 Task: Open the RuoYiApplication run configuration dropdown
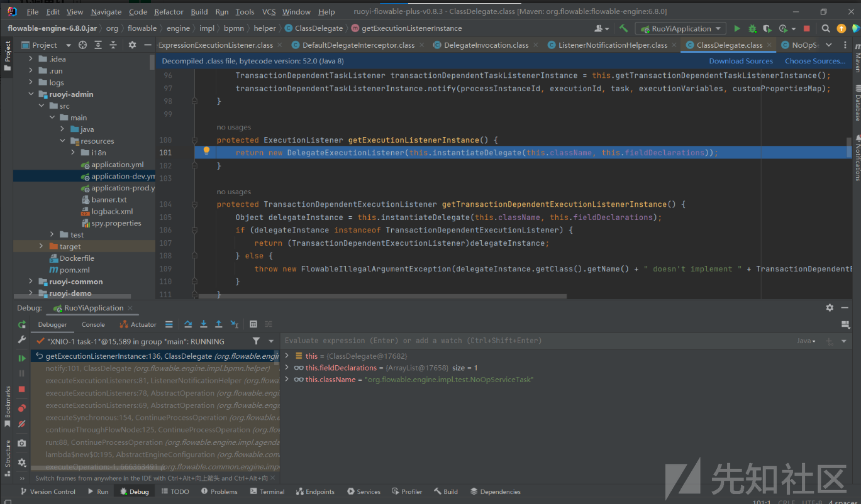pos(680,28)
